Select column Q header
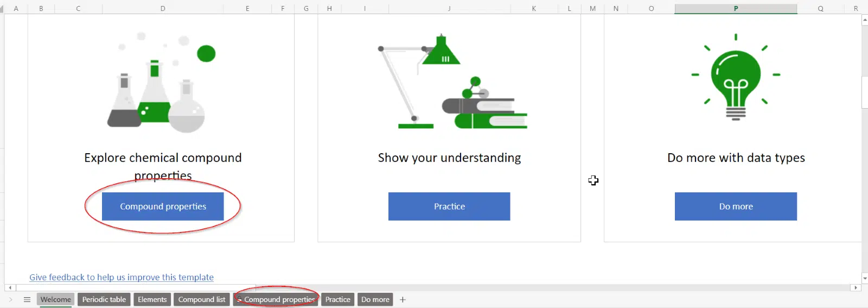This screenshot has height=308, width=868. (820, 8)
